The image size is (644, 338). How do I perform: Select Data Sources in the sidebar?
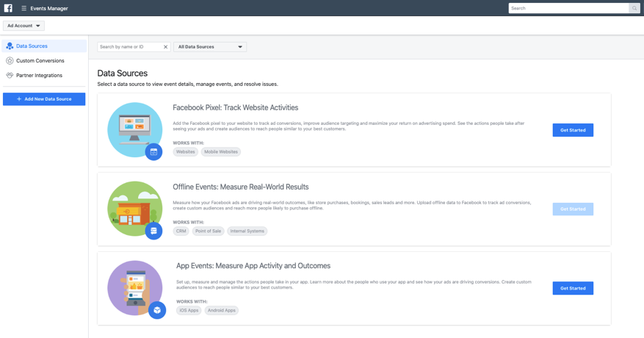(44, 46)
